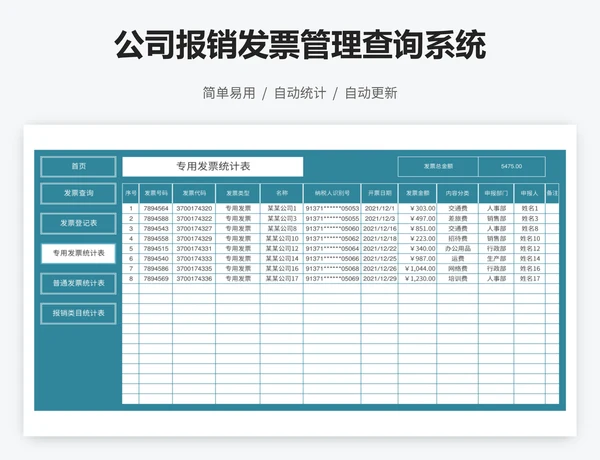Select the 某某公司10 name cell

pyautogui.click(x=282, y=238)
